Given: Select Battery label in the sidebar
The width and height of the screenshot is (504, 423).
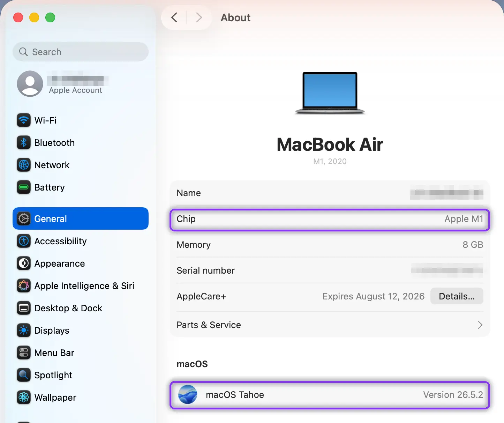Looking at the screenshot, I should [50, 187].
